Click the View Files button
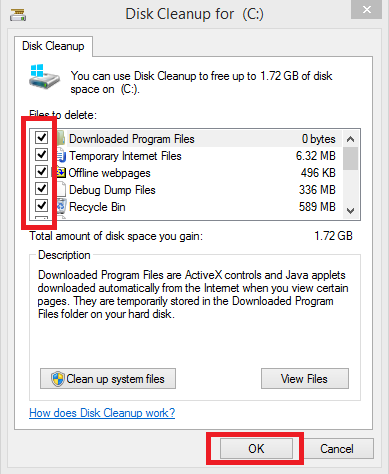Image resolution: width=389 pixels, height=474 pixels. pyautogui.click(x=305, y=379)
